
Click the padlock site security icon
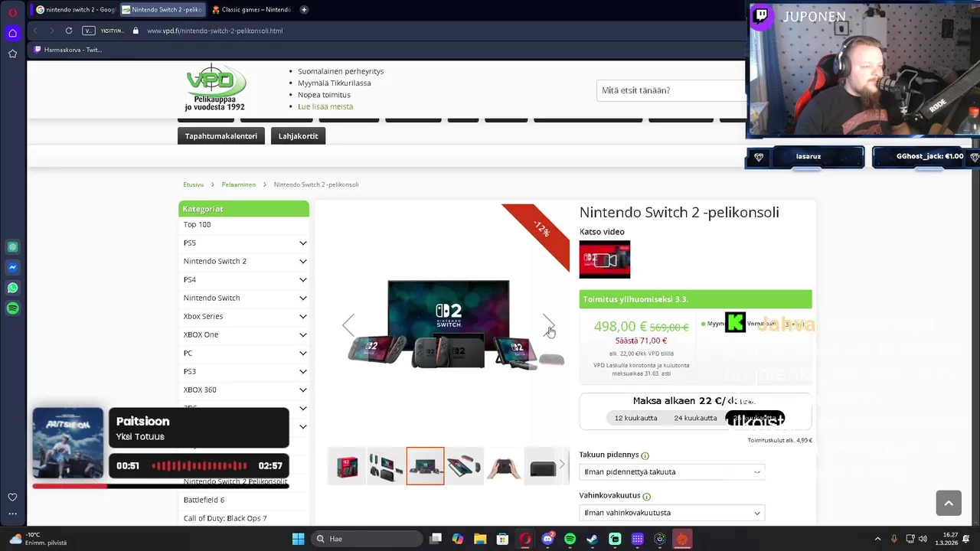(x=136, y=31)
